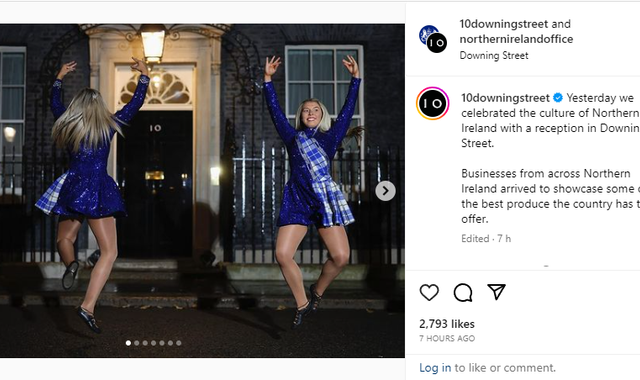640x380 pixels.
Task: Jump to second carousel dot
Action: 137,343
